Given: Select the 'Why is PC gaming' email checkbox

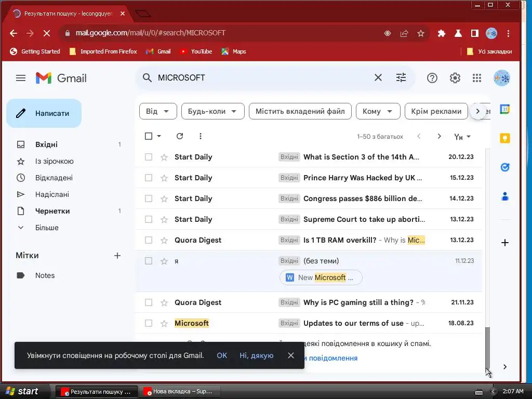Looking at the screenshot, I should [149, 302].
